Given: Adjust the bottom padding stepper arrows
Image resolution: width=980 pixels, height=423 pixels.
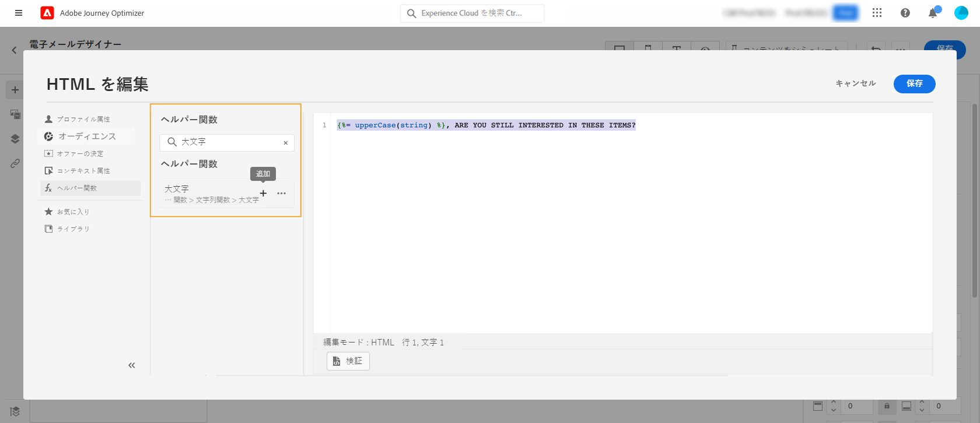Looking at the screenshot, I should tap(922, 406).
